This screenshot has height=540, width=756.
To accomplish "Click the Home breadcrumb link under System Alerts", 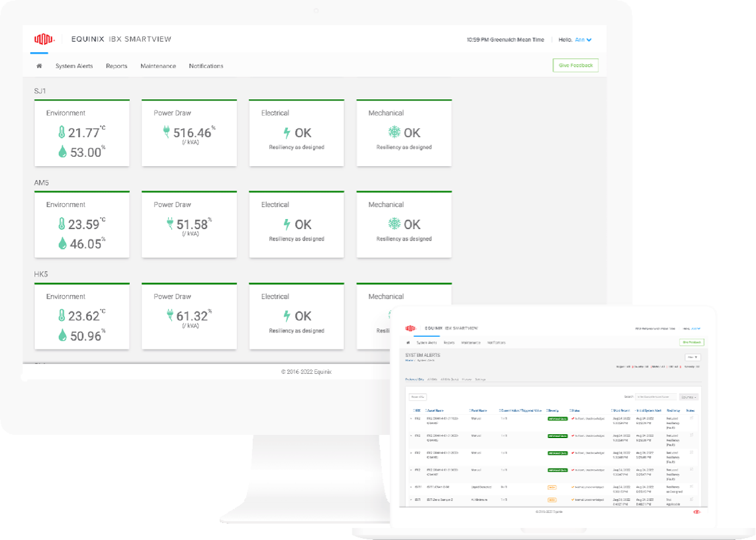I will [x=408, y=360].
